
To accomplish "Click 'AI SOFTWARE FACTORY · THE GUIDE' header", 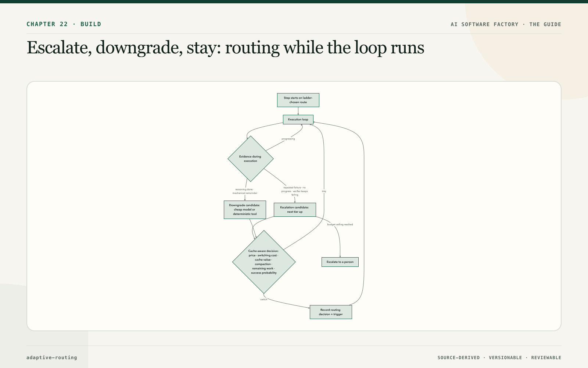I will point(506,24).
